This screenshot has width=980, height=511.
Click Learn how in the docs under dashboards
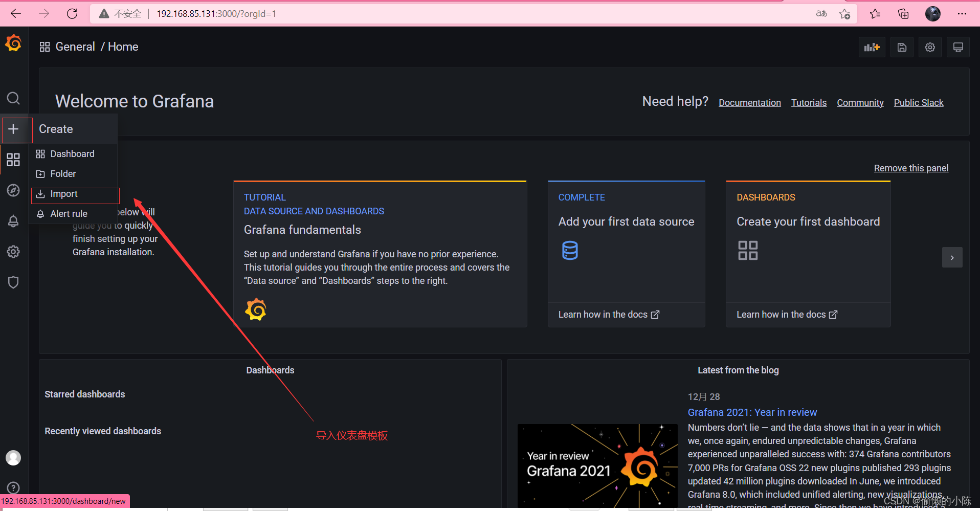click(x=787, y=315)
